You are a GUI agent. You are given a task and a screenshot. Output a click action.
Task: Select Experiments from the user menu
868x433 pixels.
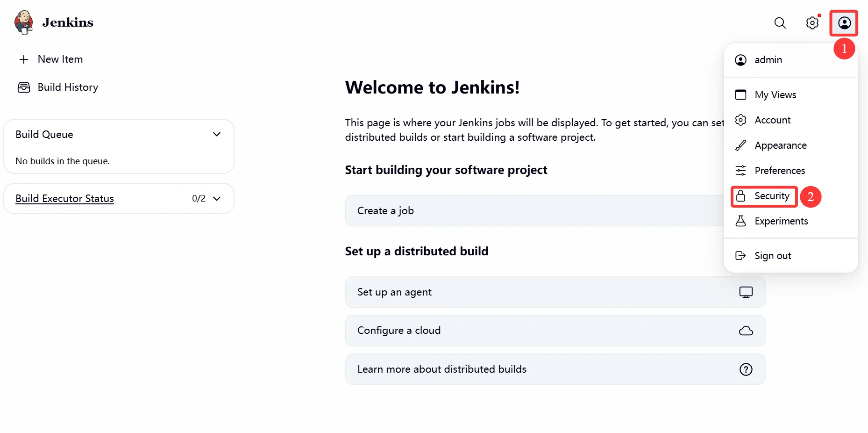coord(781,221)
